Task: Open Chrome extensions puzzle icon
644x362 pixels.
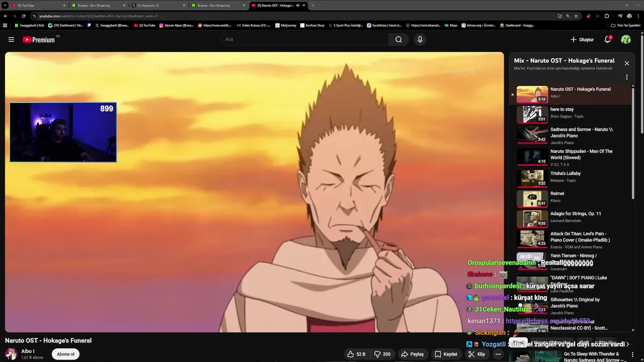Action: (x=607, y=16)
